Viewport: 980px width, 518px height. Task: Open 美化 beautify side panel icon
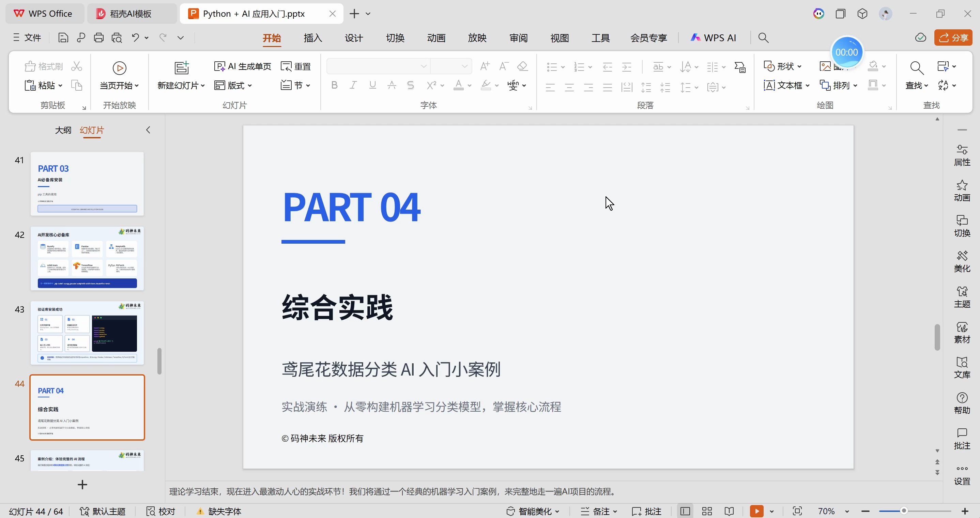point(962,262)
